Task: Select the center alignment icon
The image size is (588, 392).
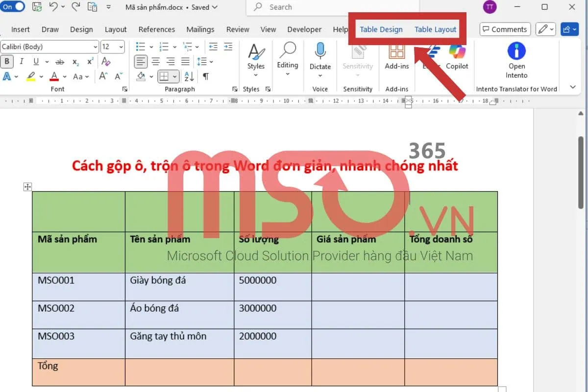Action: [155, 62]
